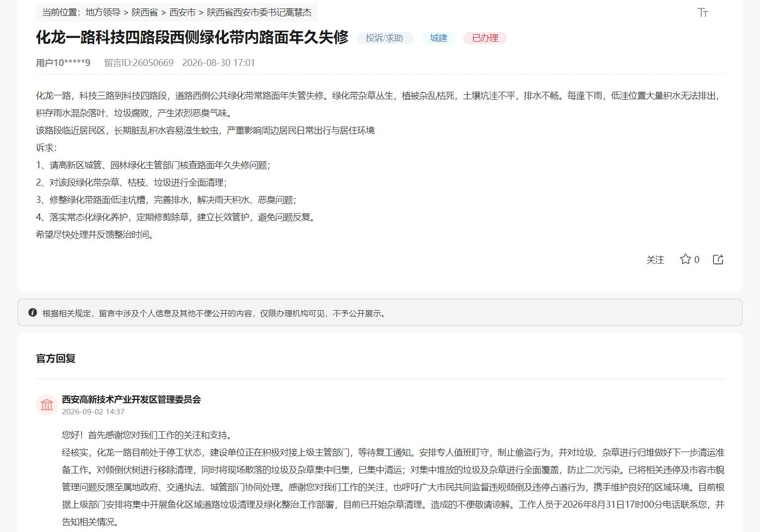Click request line 1、请高新区城管、园林绿化主管部门核查
The image size is (760, 532).
[x=153, y=165]
